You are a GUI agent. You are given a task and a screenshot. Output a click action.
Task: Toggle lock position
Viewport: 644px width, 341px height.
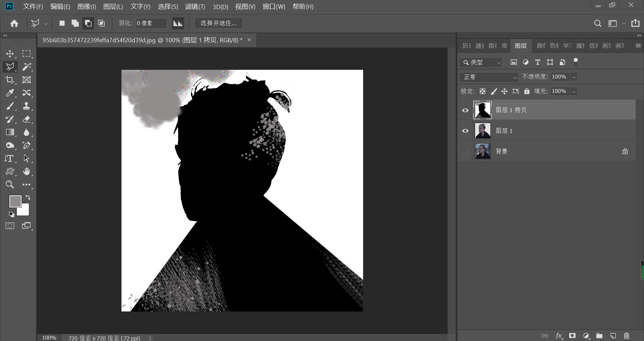coord(504,91)
